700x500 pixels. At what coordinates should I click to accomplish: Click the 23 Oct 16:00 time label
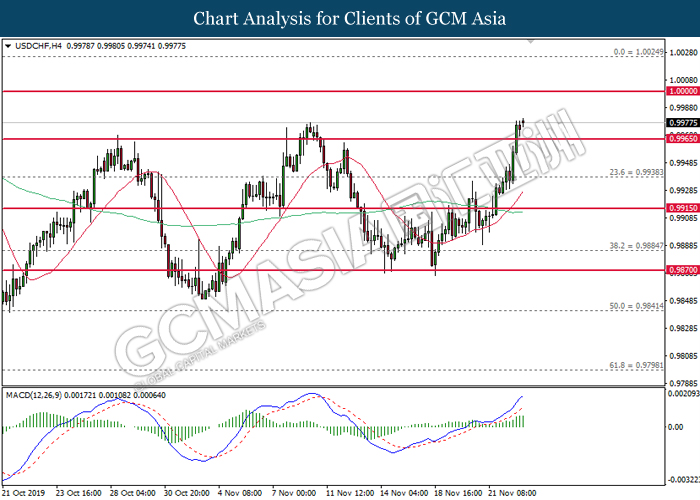click(78, 493)
